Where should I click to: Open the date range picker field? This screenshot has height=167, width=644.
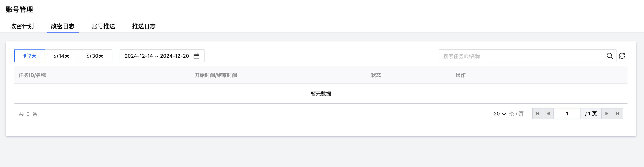157,56
